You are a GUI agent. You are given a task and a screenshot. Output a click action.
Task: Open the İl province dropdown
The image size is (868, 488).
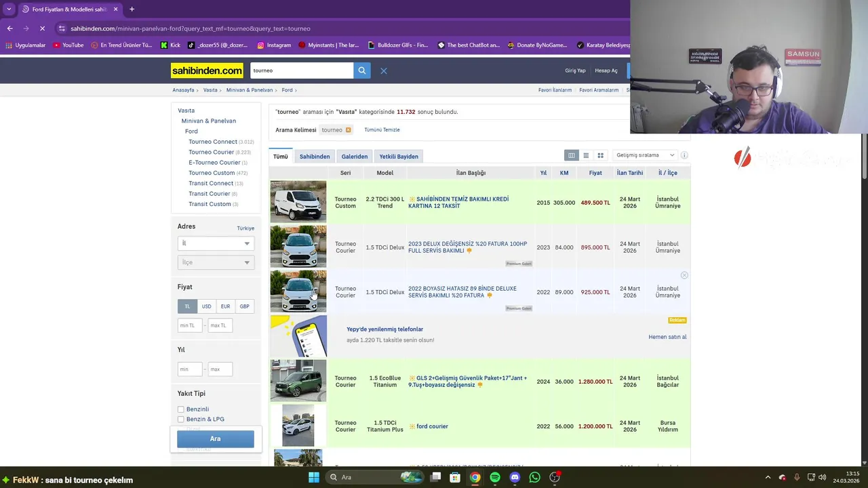(216, 243)
